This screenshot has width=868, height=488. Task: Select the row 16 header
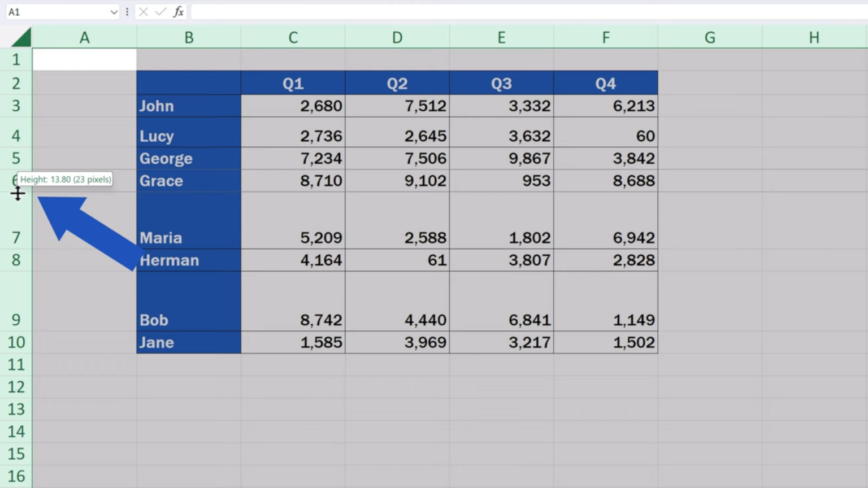click(x=16, y=476)
